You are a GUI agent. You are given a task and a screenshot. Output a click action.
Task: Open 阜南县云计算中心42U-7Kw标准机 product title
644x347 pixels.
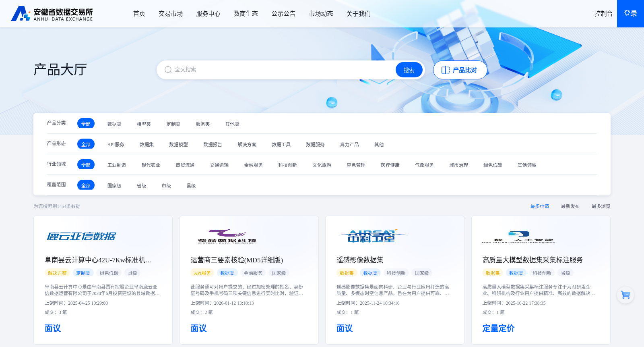pos(98,260)
